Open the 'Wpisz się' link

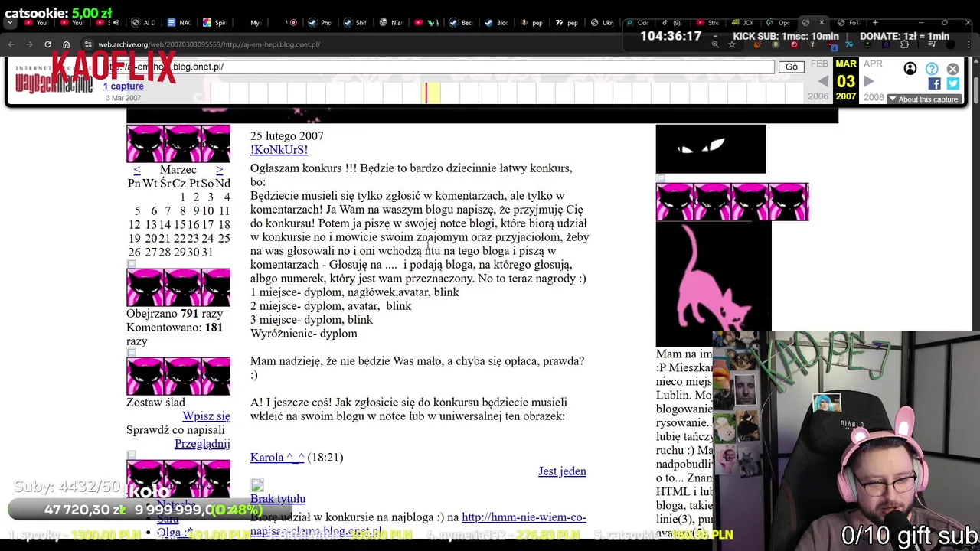tap(206, 416)
